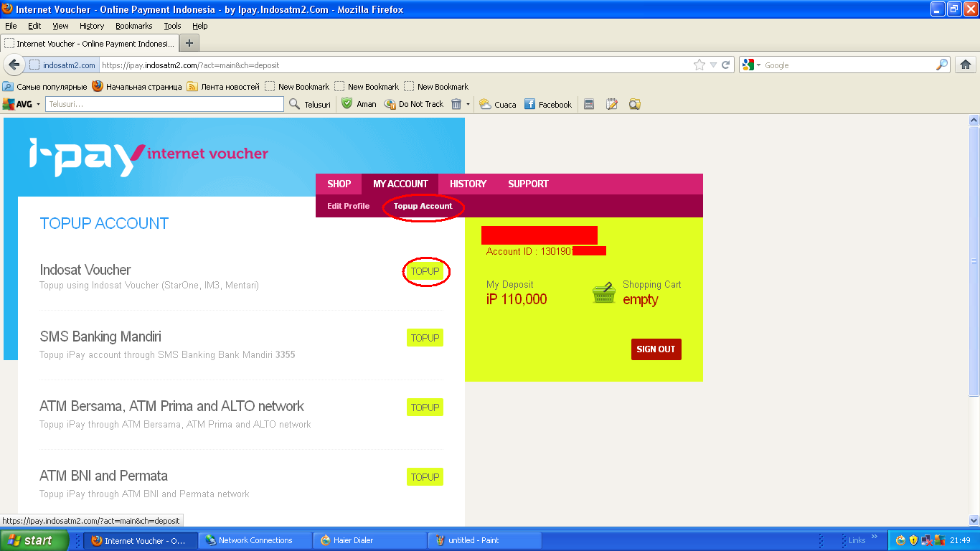Open Начальная страница Firefox bookmark
Image resolution: width=980 pixels, height=551 pixels.
coord(137,86)
